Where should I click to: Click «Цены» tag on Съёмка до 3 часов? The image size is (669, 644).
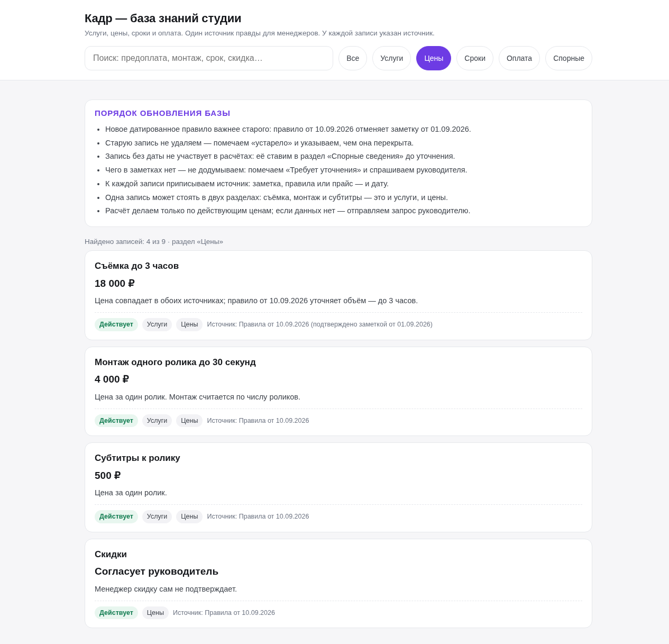click(189, 324)
